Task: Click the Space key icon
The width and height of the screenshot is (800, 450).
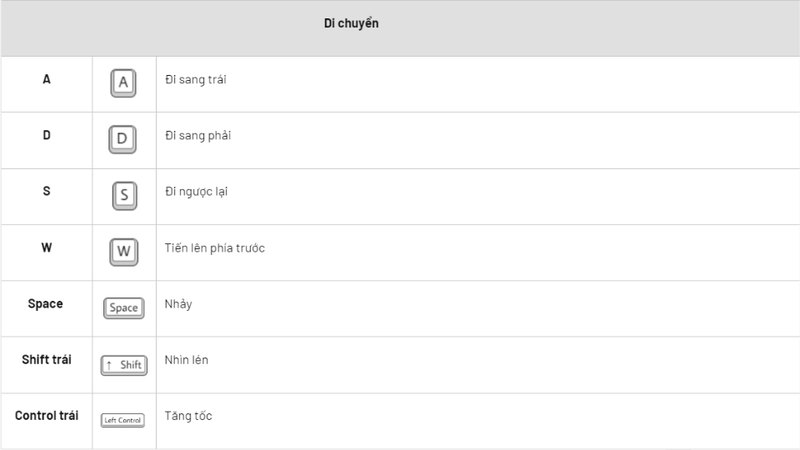Action: pos(123,307)
